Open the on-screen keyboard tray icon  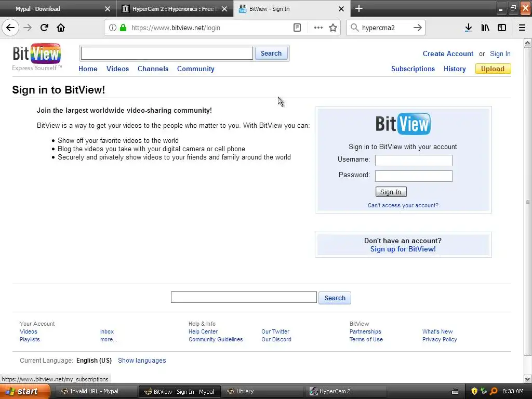pos(455,392)
